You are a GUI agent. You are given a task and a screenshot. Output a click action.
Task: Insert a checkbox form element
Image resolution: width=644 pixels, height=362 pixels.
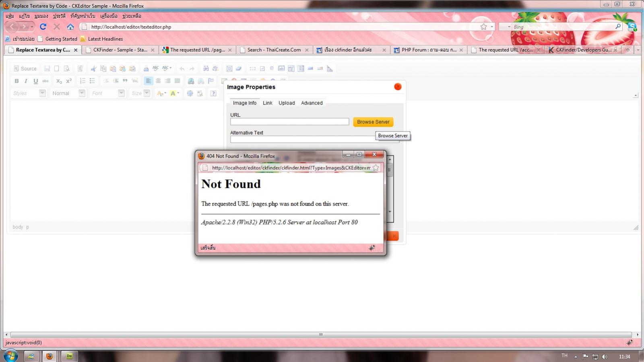click(x=262, y=69)
